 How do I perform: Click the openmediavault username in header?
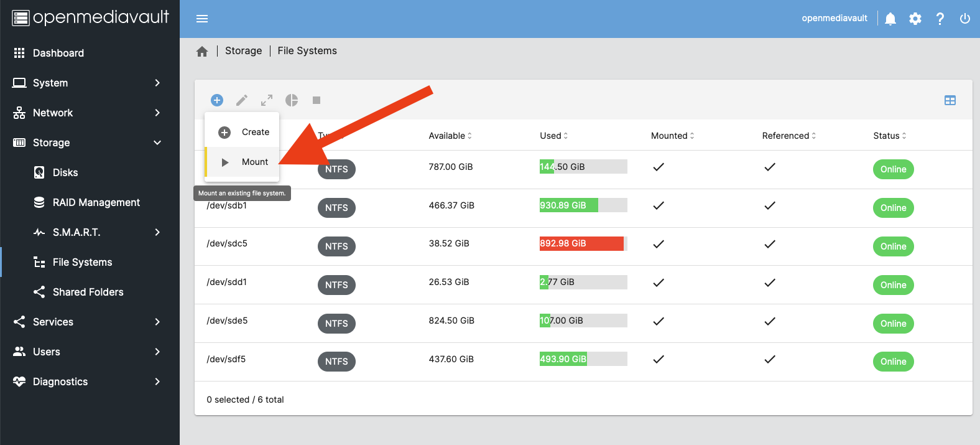(x=834, y=18)
